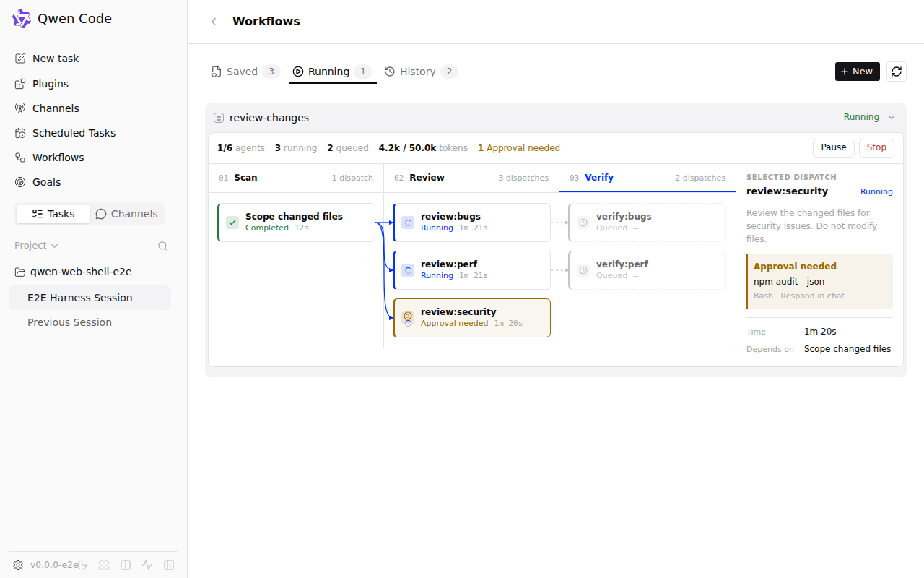
Task: Click the activity pulse icon in footer
Action: click(x=147, y=565)
